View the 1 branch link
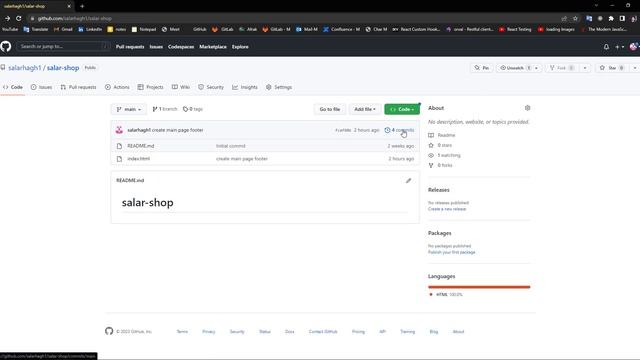This screenshot has height=360, width=640. 165,109
